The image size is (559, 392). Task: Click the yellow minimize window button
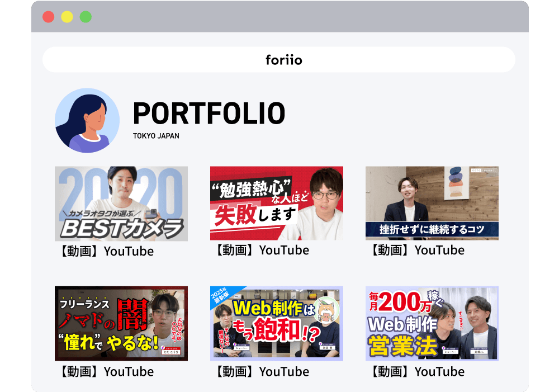[67, 17]
